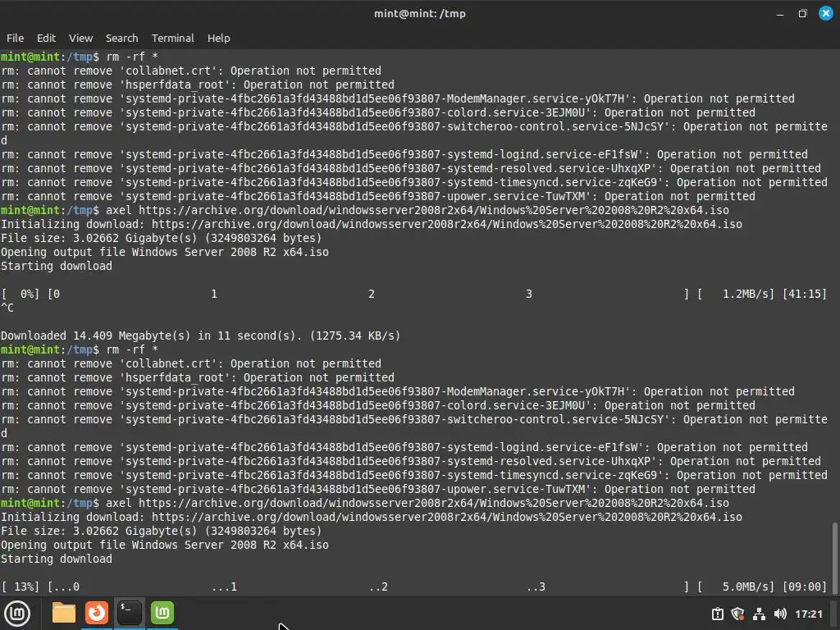Open the clock showing 17:21
This screenshot has height=630, width=840.
click(808, 614)
